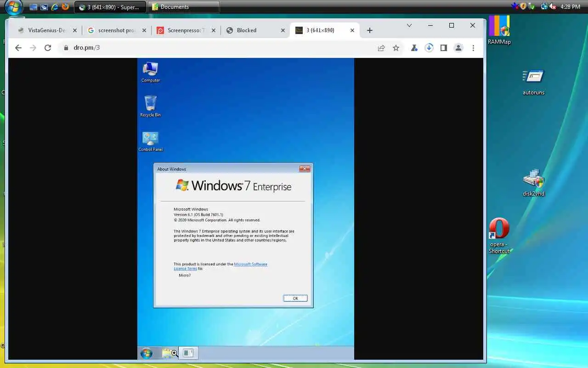Click Version 6.1 (OS Build 7601.1) text
Image resolution: width=588 pixels, height=368 pixels.
click(x=198, y=215)
